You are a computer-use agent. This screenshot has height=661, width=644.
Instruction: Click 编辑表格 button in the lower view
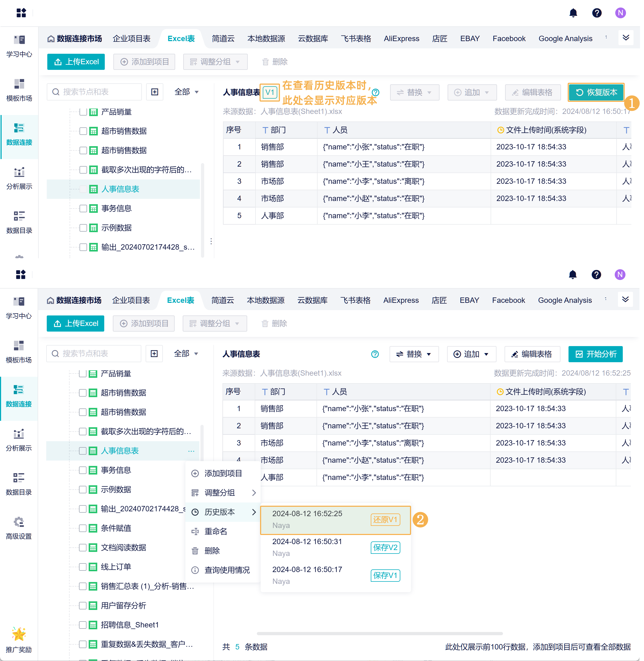[533, 354]
